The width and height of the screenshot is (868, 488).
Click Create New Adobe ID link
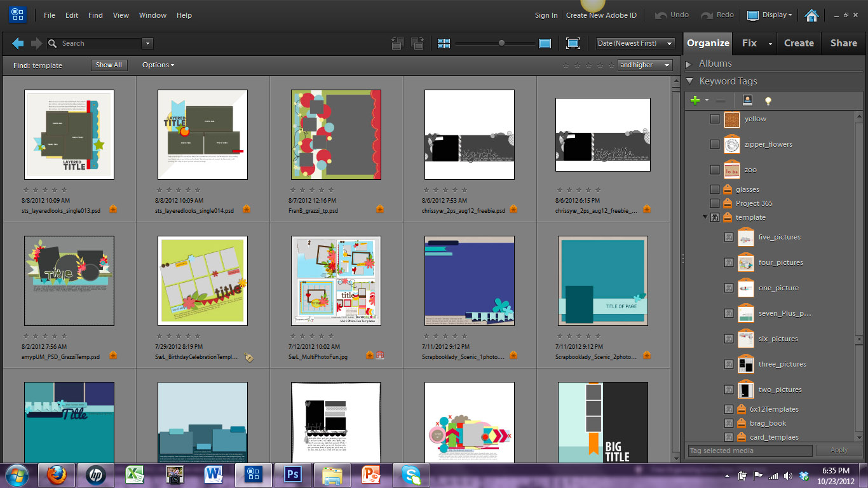(601, 15)
